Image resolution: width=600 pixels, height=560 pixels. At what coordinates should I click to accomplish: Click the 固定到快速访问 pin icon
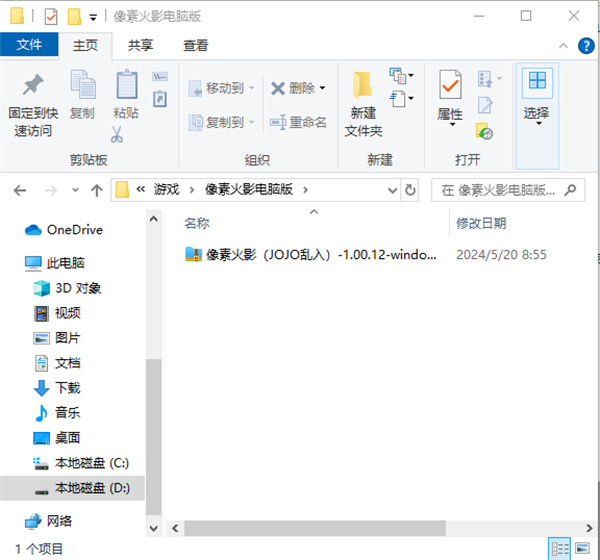[33, 86]
